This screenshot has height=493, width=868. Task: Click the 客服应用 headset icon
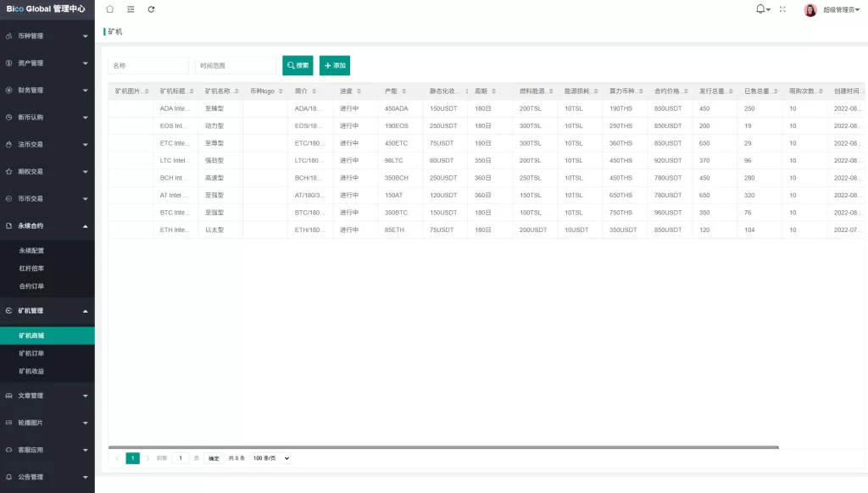[x=8, y=450]
